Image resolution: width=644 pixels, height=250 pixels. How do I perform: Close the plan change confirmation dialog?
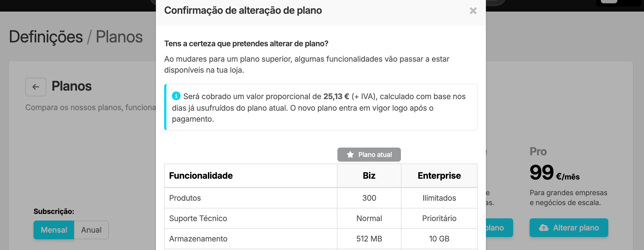tap(473, 11)
